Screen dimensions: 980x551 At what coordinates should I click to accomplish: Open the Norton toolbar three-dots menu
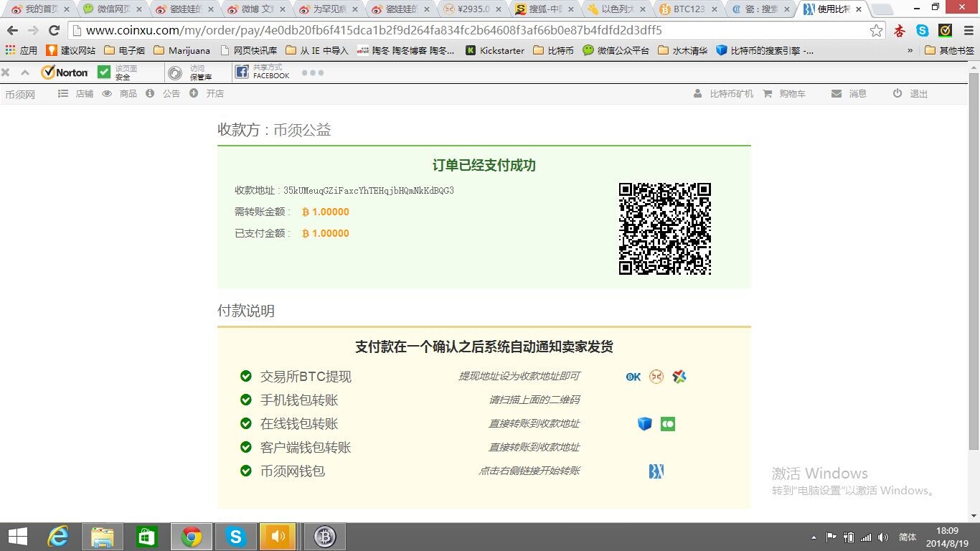313,72
